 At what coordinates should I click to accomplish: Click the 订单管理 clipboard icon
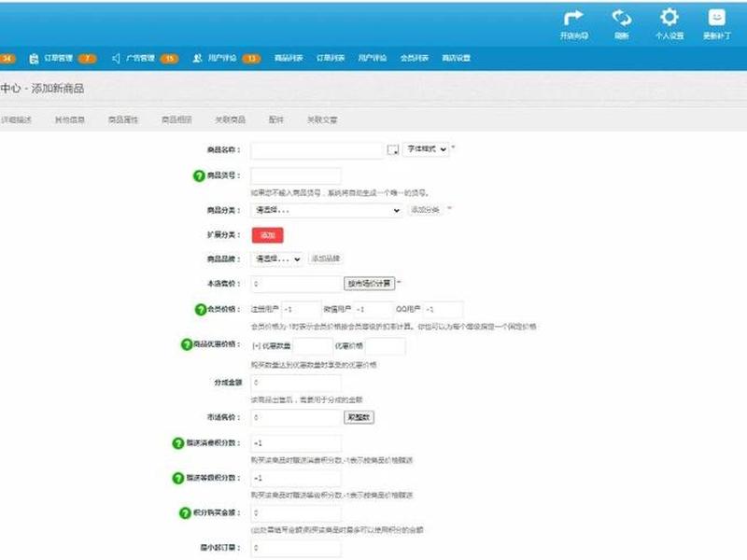click(x=34, y=59)
